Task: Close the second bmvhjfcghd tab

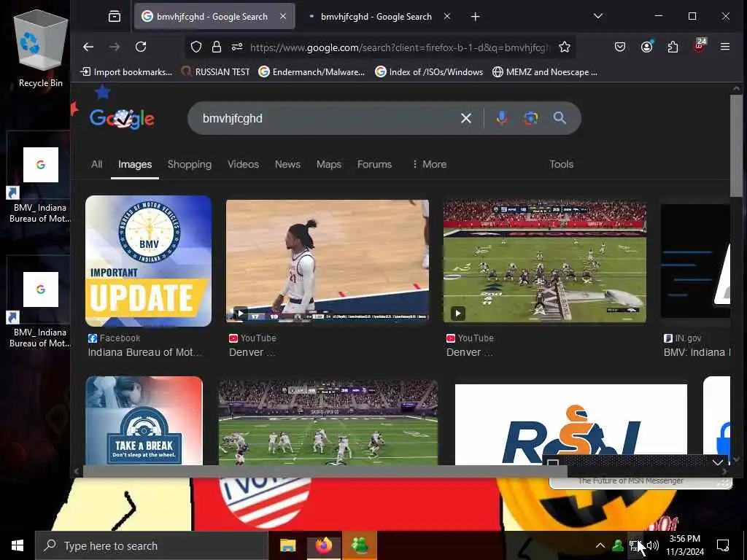Action: 447,16
